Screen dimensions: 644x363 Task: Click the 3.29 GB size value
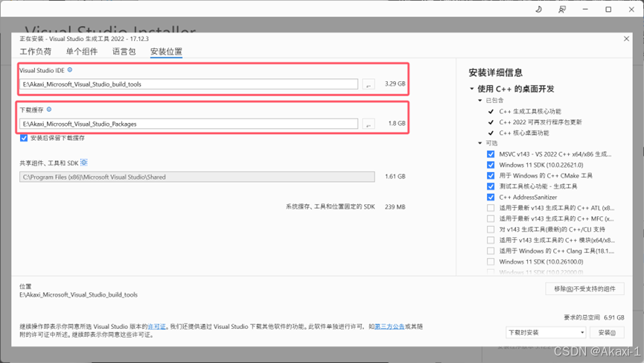pos(395,83)
